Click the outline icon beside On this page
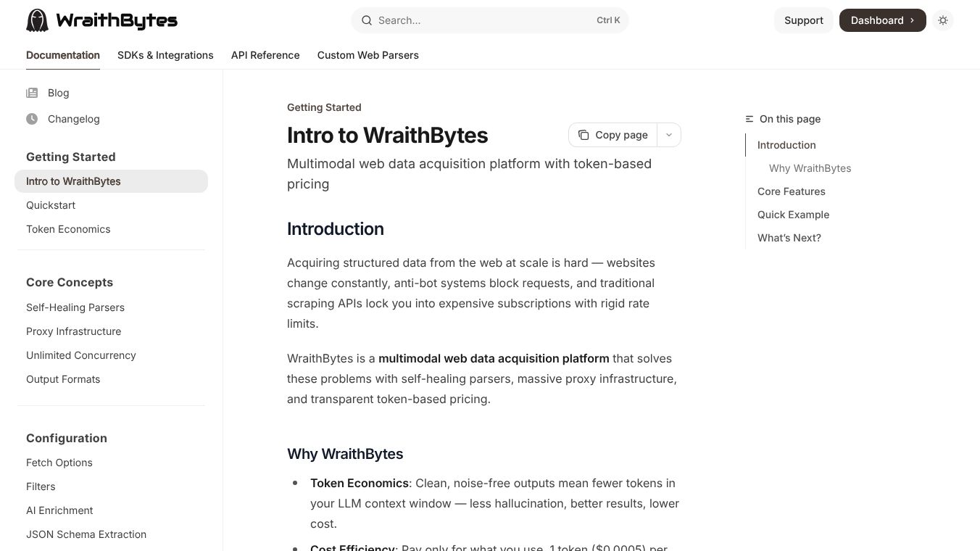The height and width of the screenshot is (551, 980). pyautogui.click(x=749, y=118)
